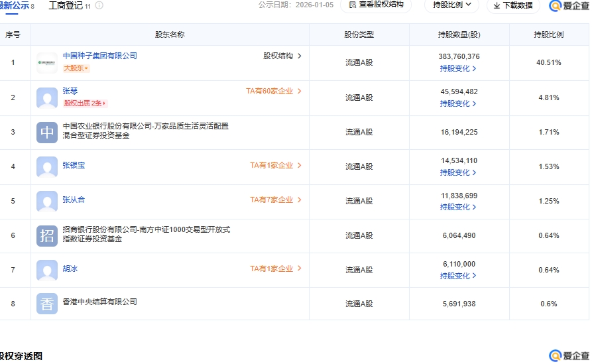Click the 持股数量(股) column header
The height and width of the screenshot is (364, 592).
click(x=459, y=34)
